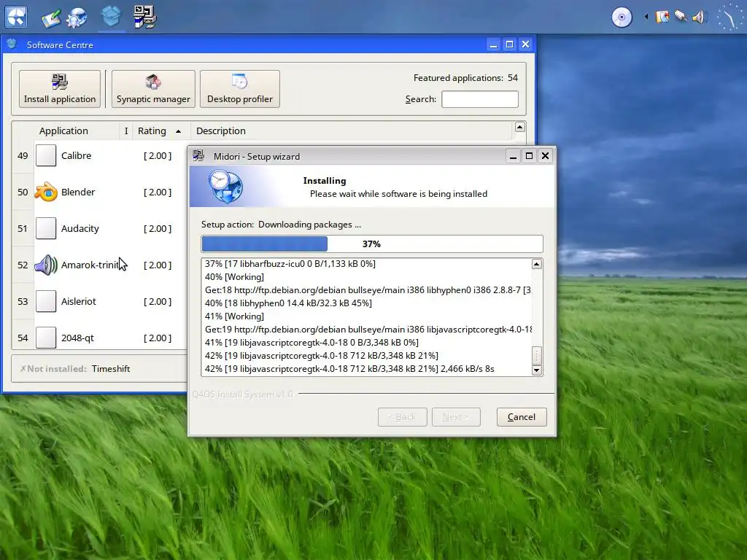Click the 37% download progress bar
747x560 pixels.
(x=372, y=244)
